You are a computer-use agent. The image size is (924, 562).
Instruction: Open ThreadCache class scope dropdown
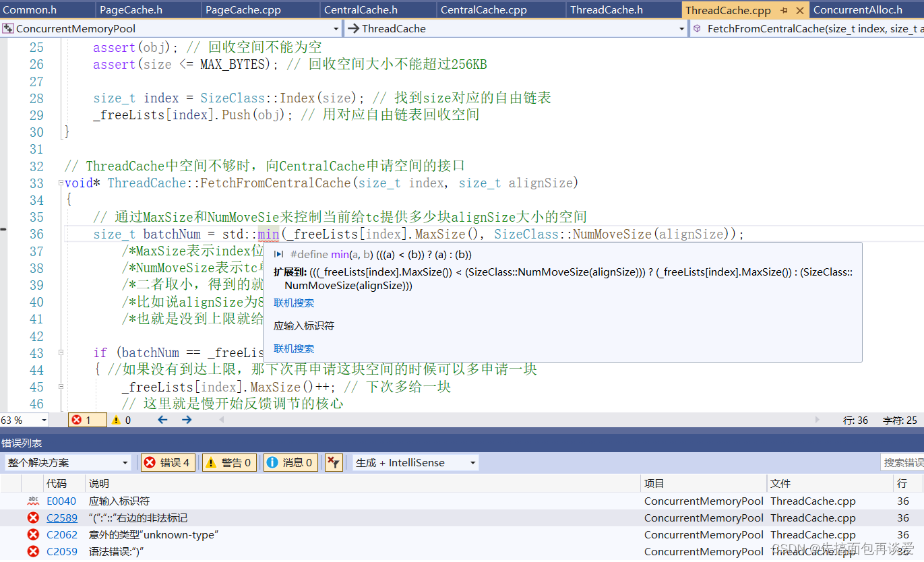click(516, 29)
